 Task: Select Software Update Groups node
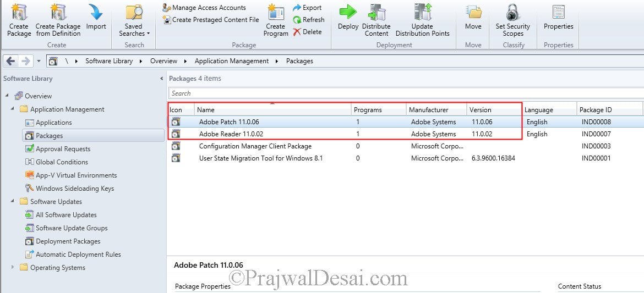pos(72,228)
